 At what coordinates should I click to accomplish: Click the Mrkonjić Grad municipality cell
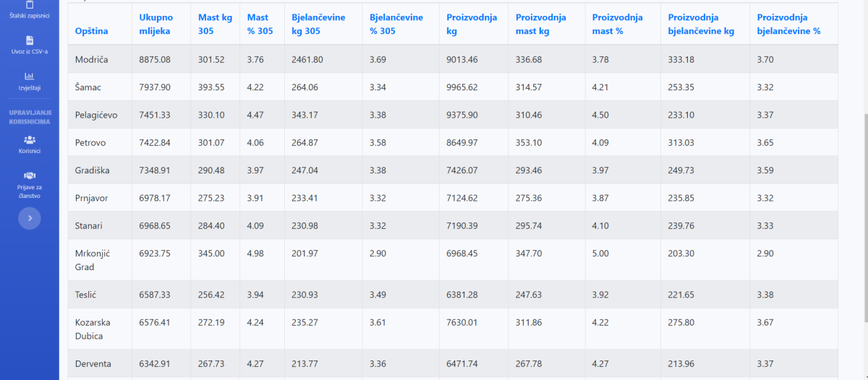(93, 260)
